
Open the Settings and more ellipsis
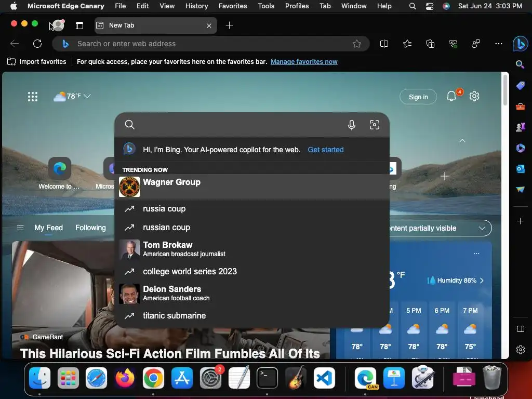[x=498, y=44]
